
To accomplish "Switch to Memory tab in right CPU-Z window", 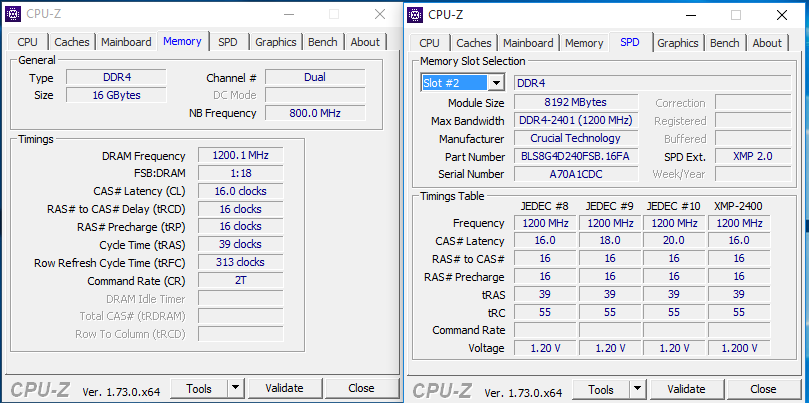I will [584, 43].
